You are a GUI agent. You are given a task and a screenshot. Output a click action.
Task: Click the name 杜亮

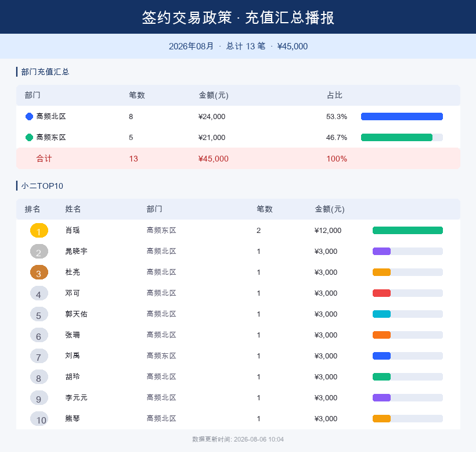[73, 272]
